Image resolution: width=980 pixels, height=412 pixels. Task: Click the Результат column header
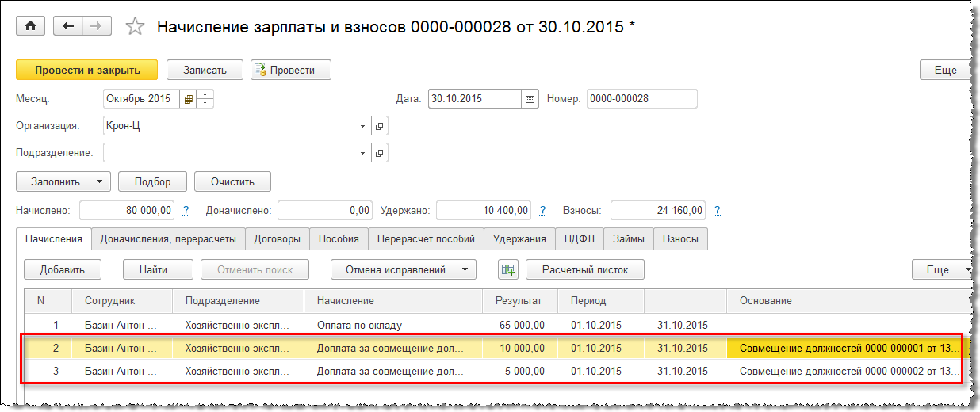pos(520,301)
